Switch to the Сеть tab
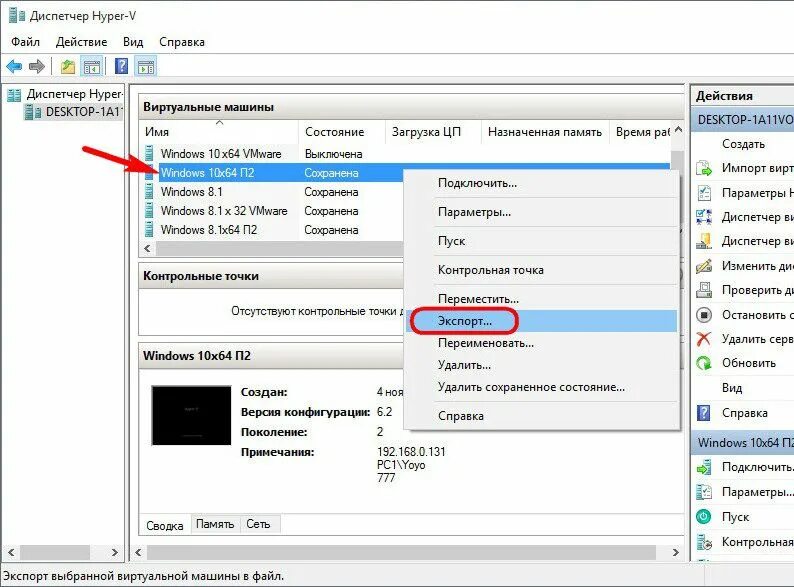 pyautogui.click(x=259, y=524)
